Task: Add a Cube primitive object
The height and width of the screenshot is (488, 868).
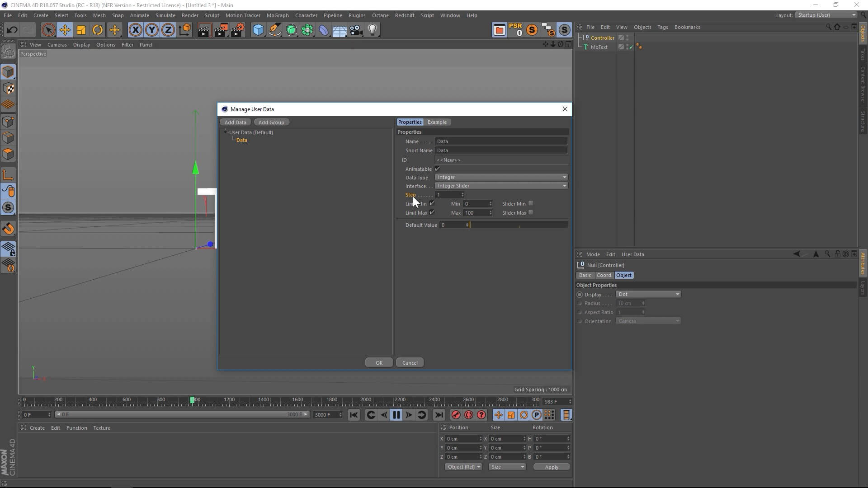Action: (x=258, y=30)
